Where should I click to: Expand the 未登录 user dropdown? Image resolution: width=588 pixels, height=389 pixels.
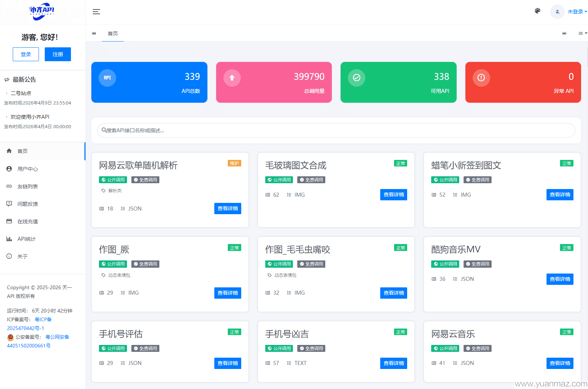pyautogui.click(x=577, y=12)
